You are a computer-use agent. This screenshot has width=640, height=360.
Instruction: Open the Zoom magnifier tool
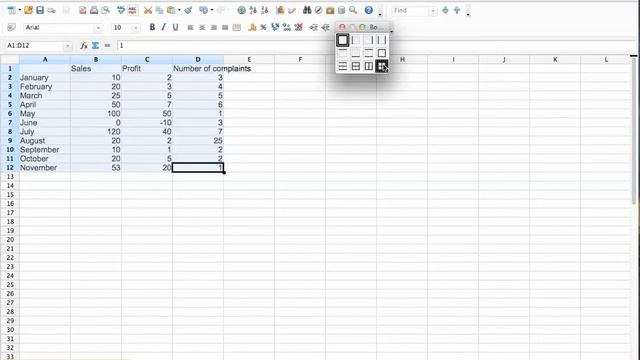[353, 10]
